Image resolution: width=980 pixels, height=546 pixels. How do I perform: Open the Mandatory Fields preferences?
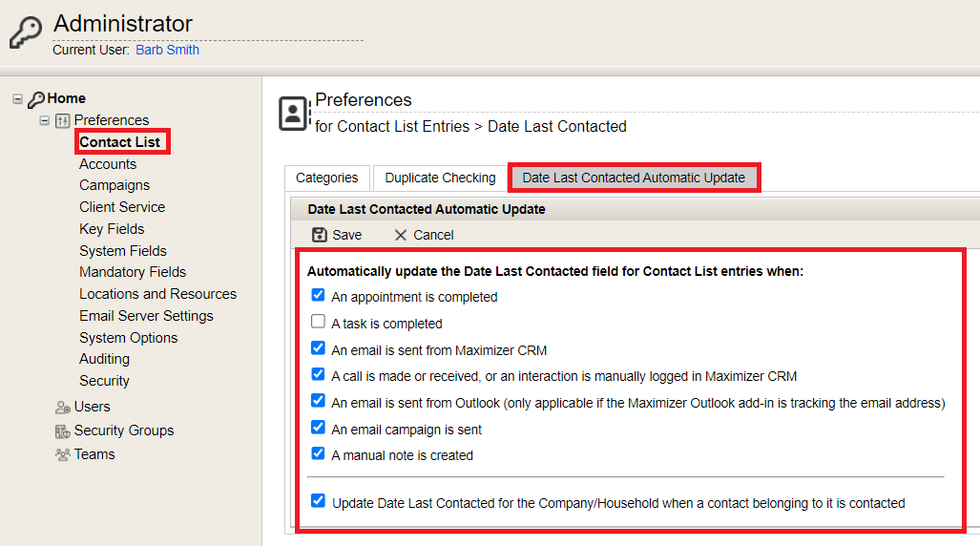133,272
